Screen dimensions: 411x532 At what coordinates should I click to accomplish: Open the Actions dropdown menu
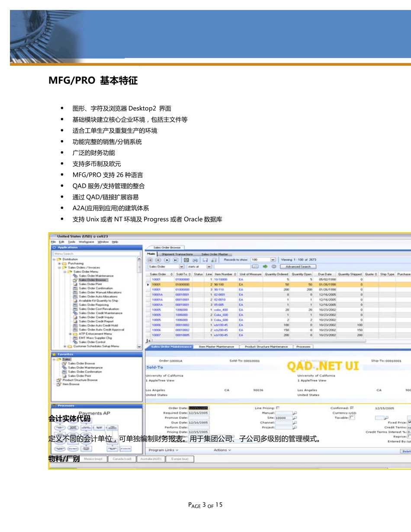(x=223, y=450)
